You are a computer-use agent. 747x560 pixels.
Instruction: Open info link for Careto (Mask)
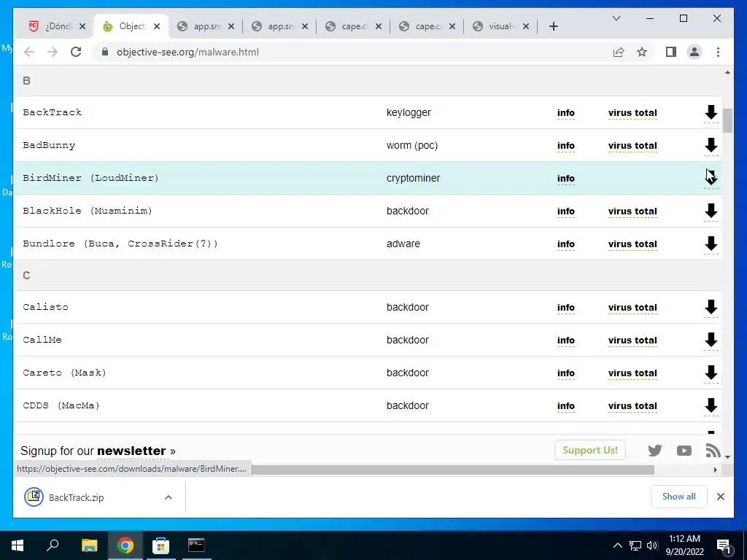(565, 373)
